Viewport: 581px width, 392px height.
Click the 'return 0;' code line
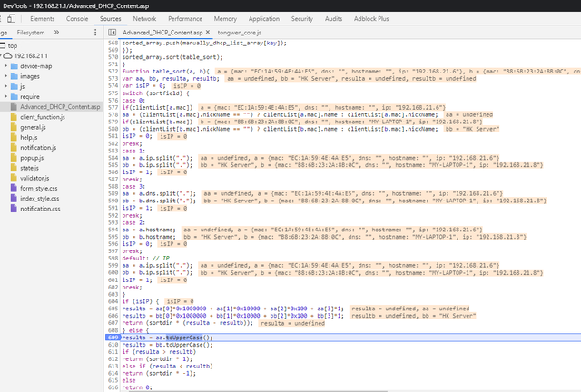pyautogui.click(x=137, y=387)
